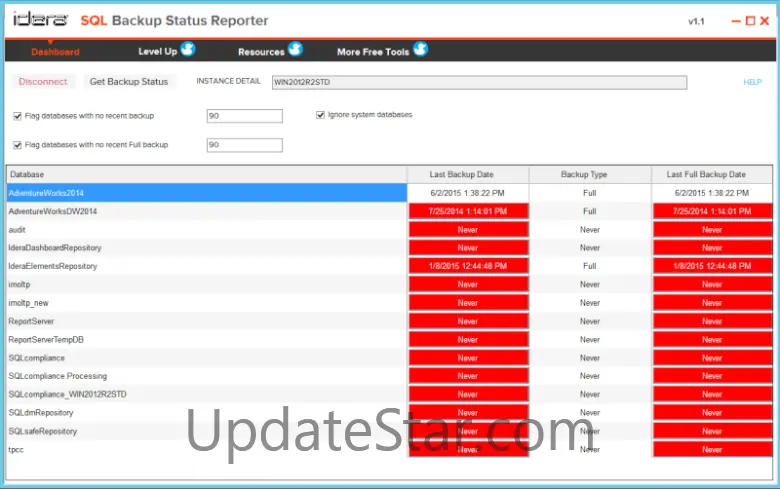Click AdventureWorks2014 last full backup date cell
The height and width of the screenshot is (489, 780).
712,193
